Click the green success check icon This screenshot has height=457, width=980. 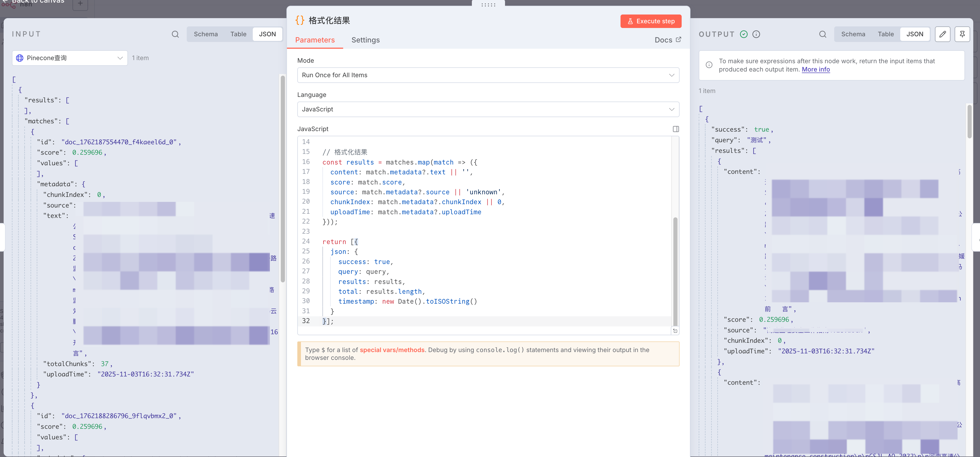[744, 34]
